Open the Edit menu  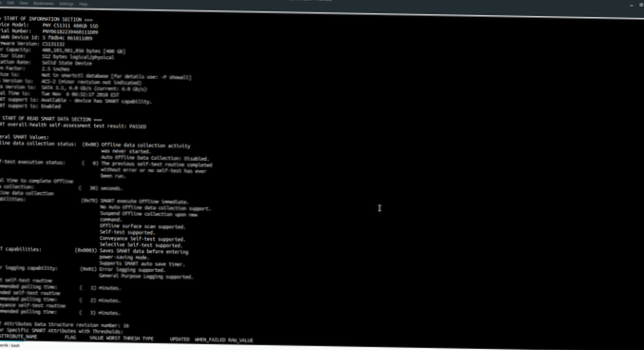coord(10,3)
